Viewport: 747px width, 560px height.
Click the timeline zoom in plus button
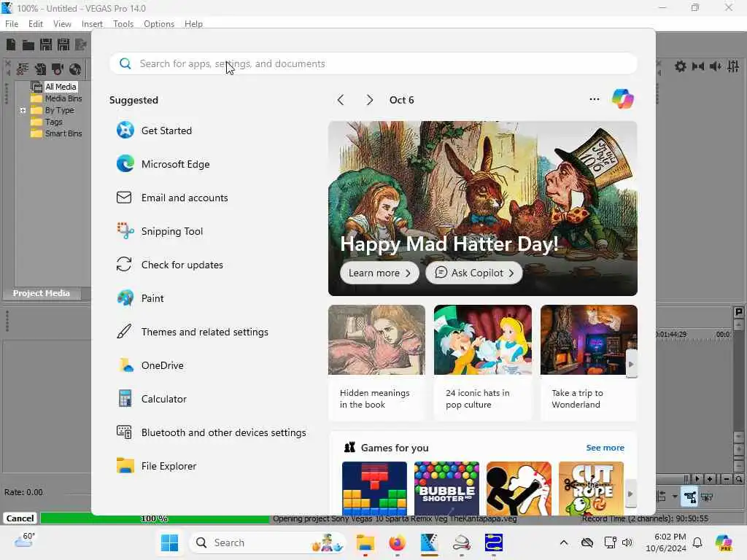[x=710, y=478]
